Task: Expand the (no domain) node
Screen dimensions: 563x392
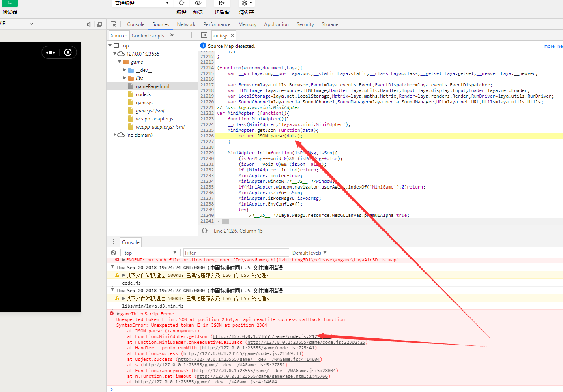Action: tap(115, 135)
